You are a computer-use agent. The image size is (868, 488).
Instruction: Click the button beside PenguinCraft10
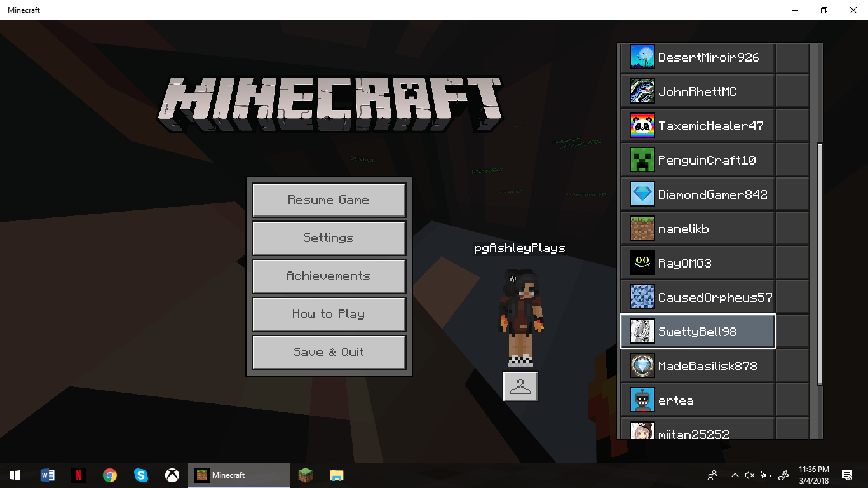[x=792, y=160]
